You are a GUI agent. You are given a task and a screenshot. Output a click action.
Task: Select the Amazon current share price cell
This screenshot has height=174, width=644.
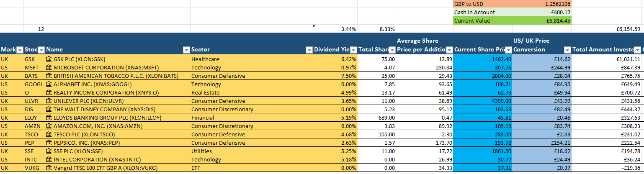483,126
